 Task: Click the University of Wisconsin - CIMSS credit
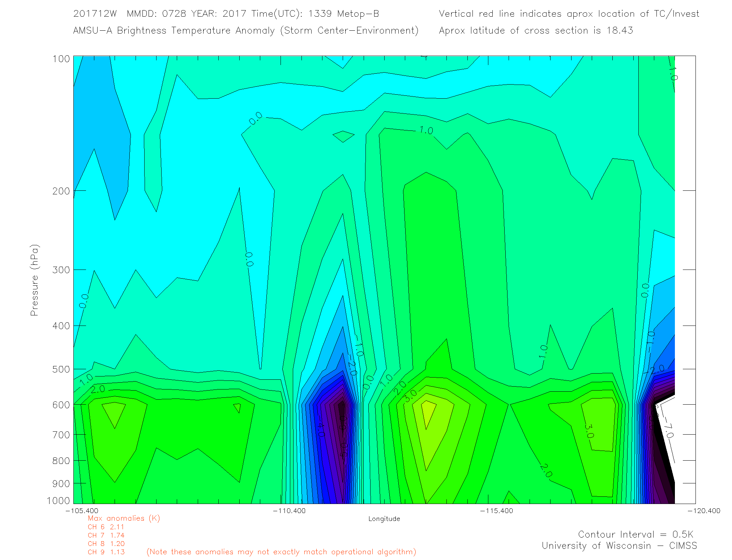point(619,546)
